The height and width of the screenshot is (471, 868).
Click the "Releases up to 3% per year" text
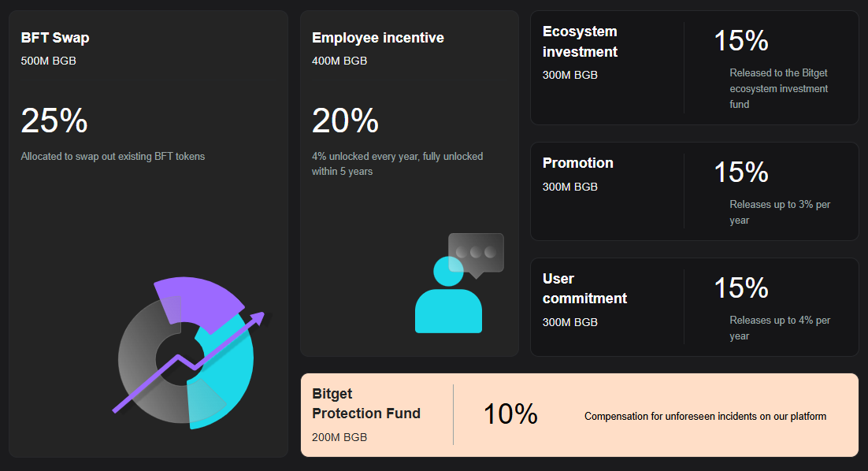tap(779, 212)
